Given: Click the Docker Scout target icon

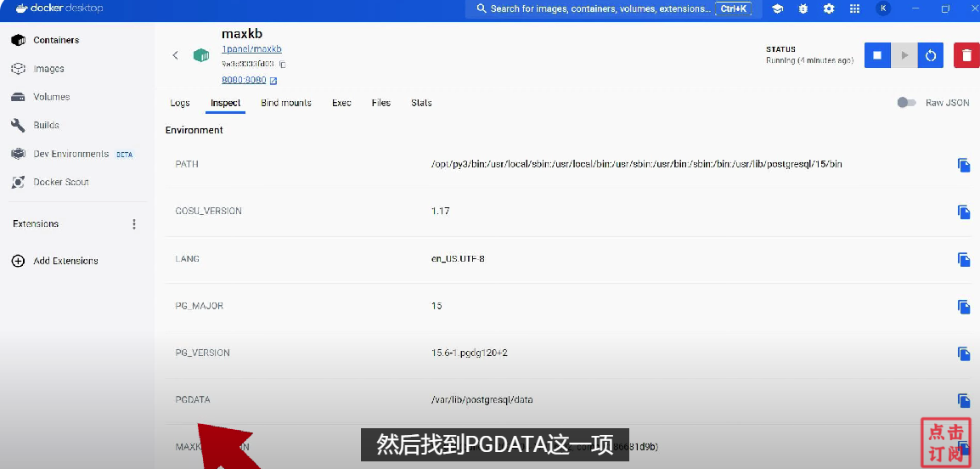Looking at the screenshot, I should coord(18,182).
